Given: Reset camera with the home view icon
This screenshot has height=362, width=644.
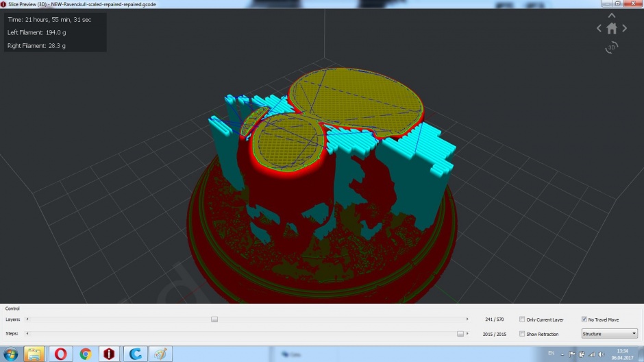Looking at the screenshot, I should click(x=612, y=28).
